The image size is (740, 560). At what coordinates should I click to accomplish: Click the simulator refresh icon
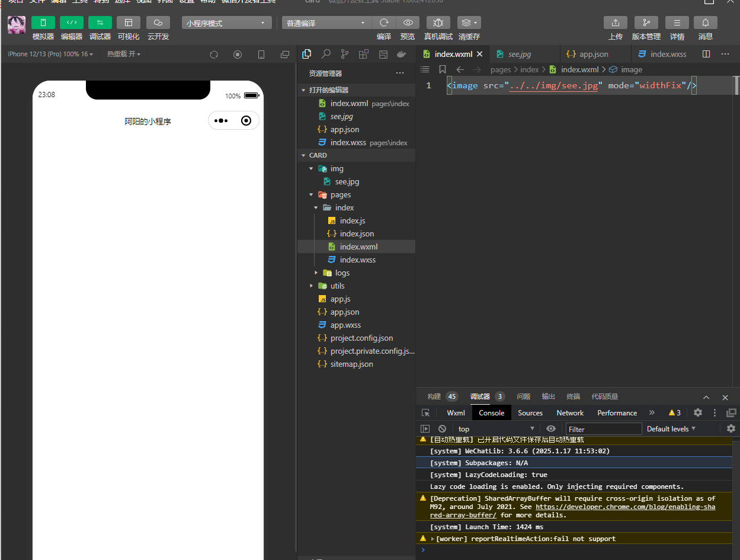point(214,55)
